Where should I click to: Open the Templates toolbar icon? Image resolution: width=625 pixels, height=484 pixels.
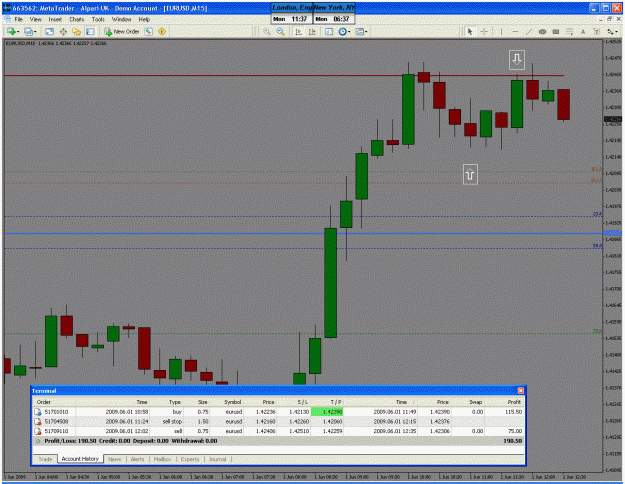click(360, 31)
